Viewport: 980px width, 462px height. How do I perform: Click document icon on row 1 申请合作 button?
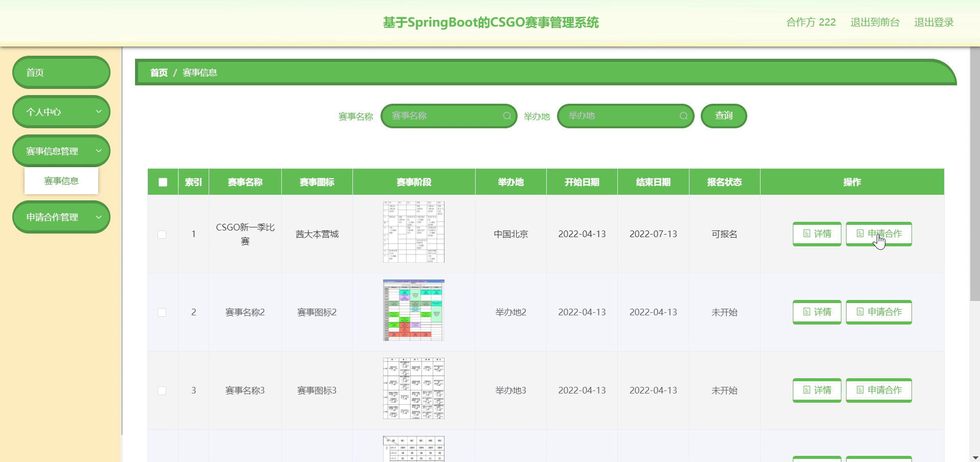point(860,234)
